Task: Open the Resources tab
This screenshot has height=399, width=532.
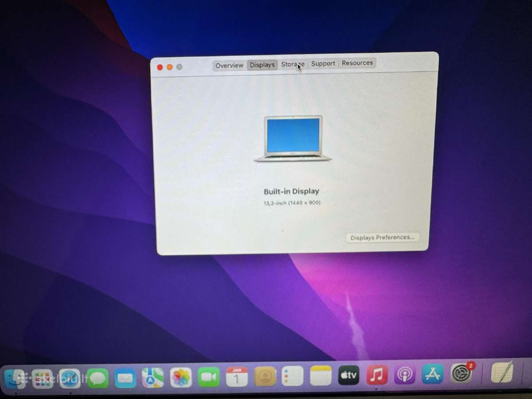Action: point(357,63)
